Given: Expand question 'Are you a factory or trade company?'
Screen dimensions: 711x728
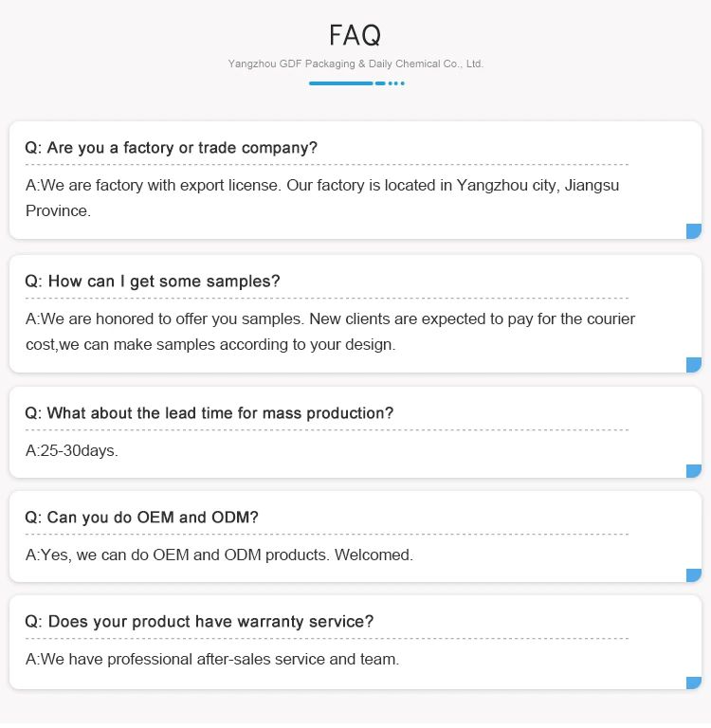Looking at the screenshot, I should pos(171,148).
